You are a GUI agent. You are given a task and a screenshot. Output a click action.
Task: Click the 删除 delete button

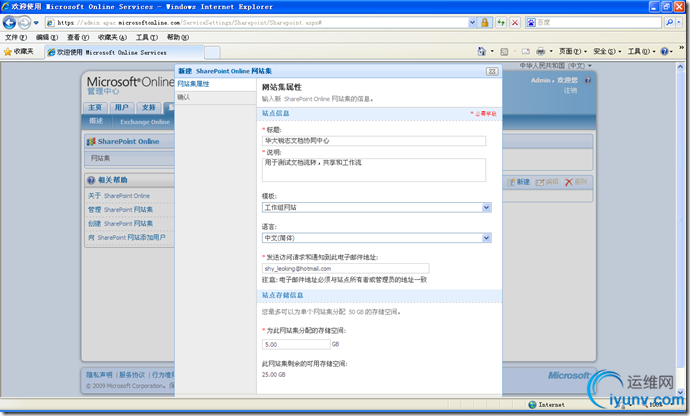tap(576, 182)
